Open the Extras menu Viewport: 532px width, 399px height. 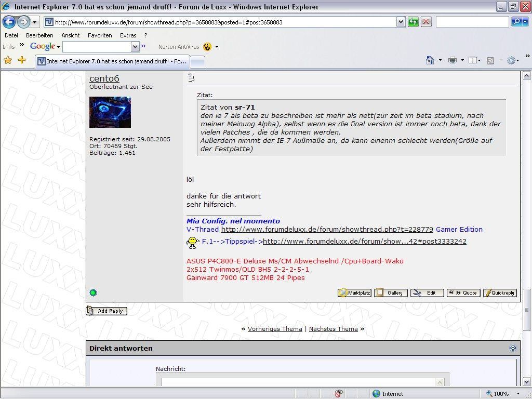point(128,35)
